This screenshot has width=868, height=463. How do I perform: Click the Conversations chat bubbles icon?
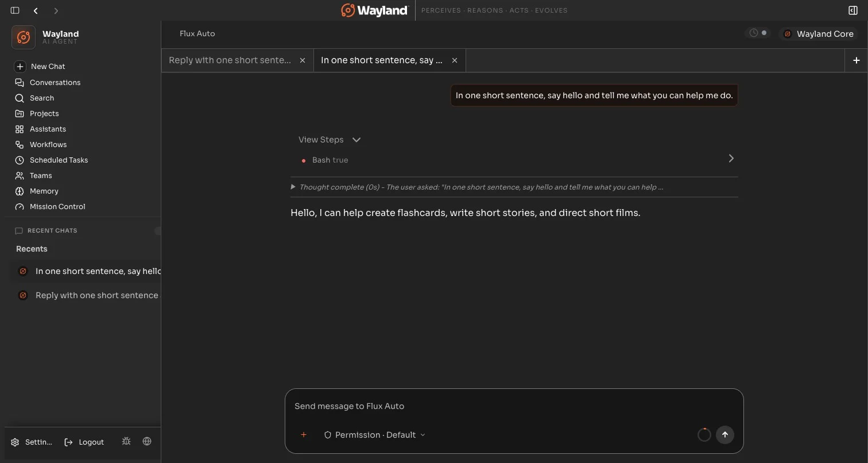tap(20, 83)
